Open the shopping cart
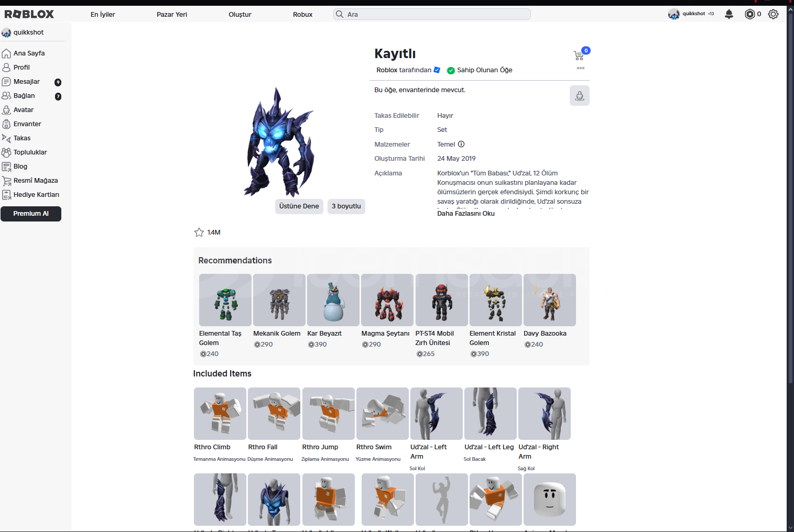This screenshot has width=794, height=532. click(x=579, y=55)
